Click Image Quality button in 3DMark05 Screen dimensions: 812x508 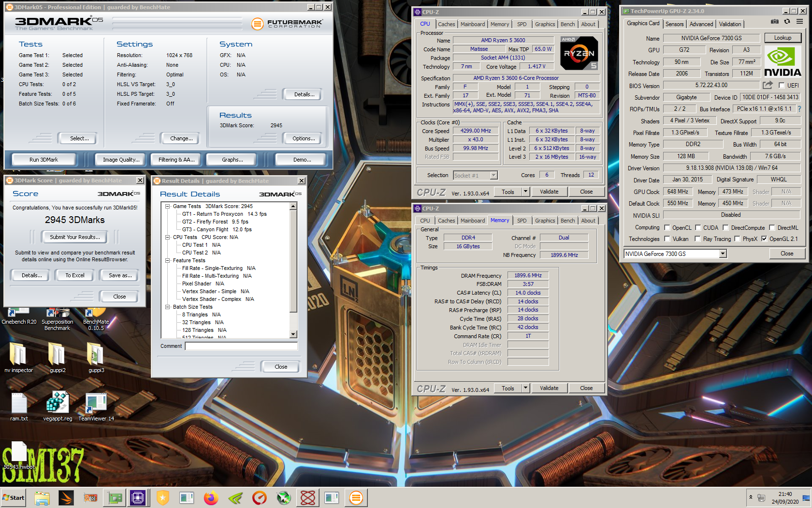pyautogui.click(x=121, y=160)
